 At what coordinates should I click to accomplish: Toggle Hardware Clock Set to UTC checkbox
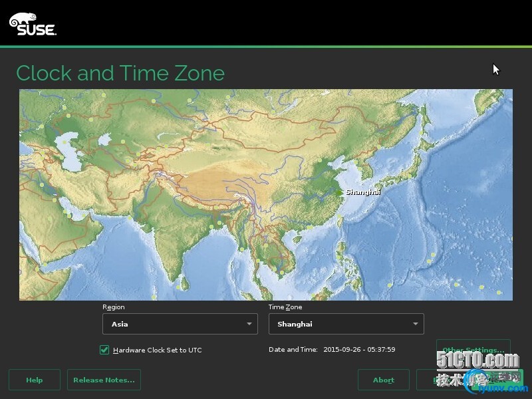[104, 350]
